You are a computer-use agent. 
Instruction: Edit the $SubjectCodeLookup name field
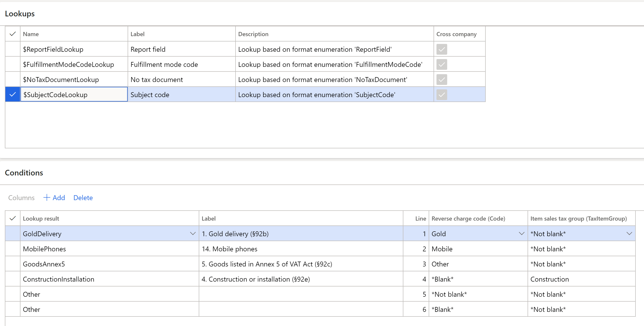74,94
